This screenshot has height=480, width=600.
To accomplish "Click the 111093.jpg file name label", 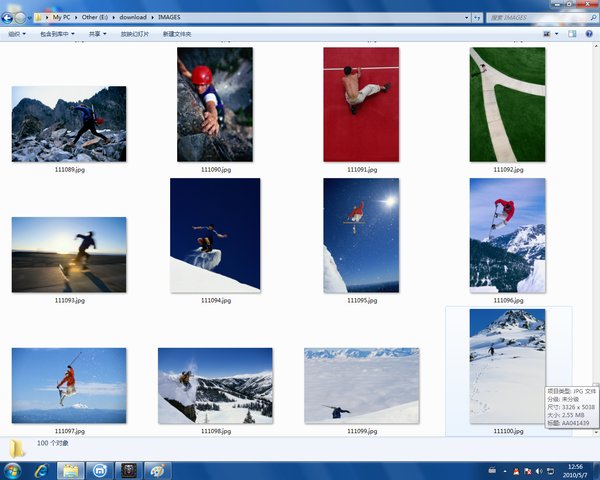I will [70, 300].
